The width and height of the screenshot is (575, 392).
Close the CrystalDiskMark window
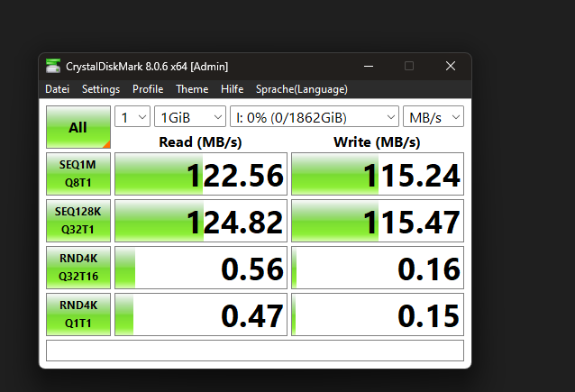[x=451, y=67]
